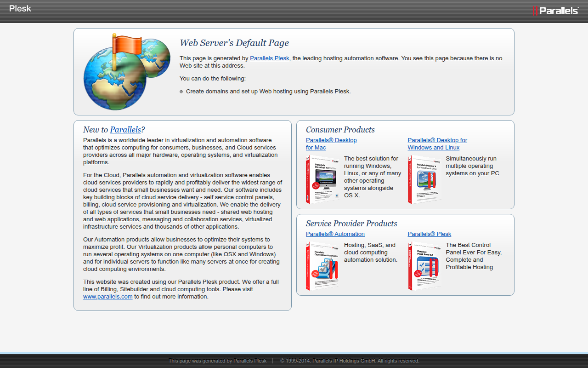Click 'Simultaneously run multiple operating systems' description
This screenshot has height=368, width=588.
tap(472, 166)
